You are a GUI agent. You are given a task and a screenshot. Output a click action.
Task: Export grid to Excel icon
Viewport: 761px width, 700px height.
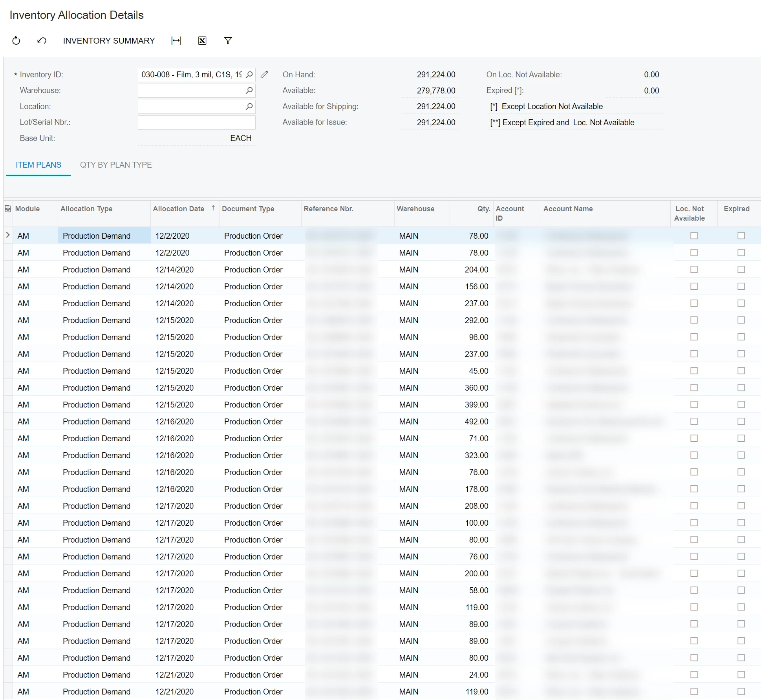(x=202, y=41)
